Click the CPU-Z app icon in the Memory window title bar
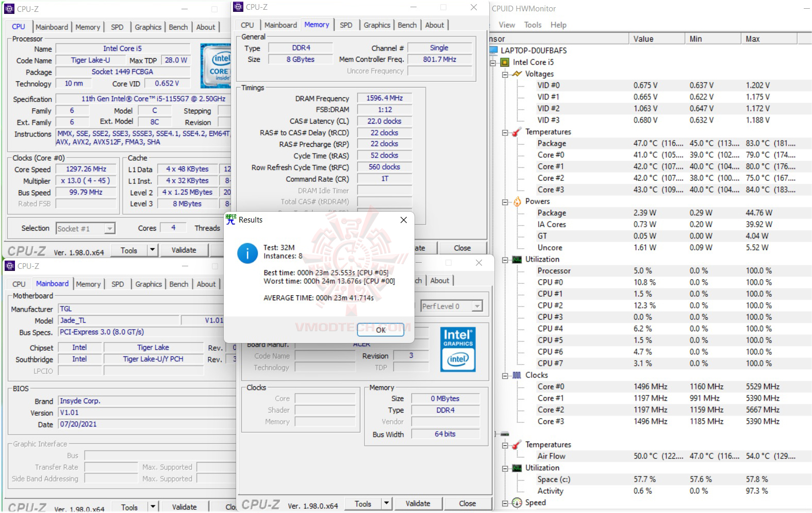Screen dimensions: 812x513 (x=238, y=7)
